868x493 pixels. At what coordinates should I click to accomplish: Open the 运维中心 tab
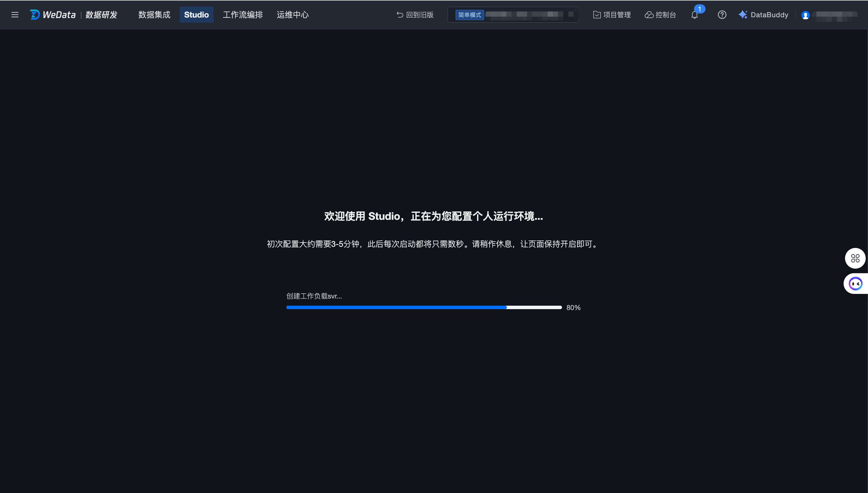(x=292, y=15)
